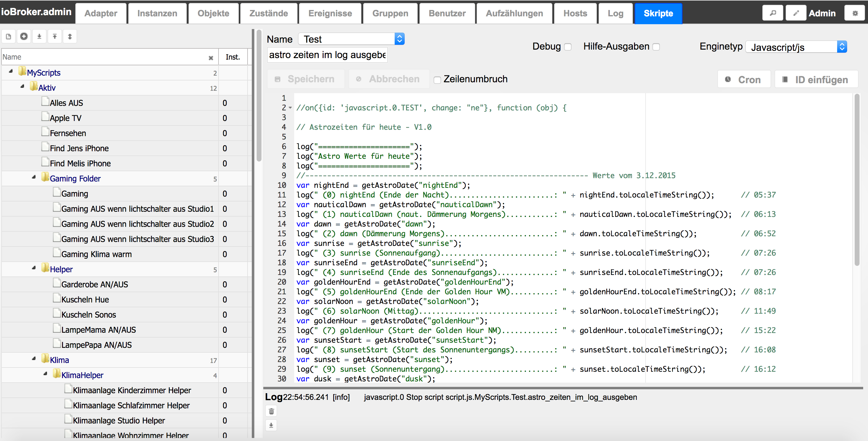Click the Skripte active tab
Viewport: 868px width, 441px height.
click(x=658, y=14)
